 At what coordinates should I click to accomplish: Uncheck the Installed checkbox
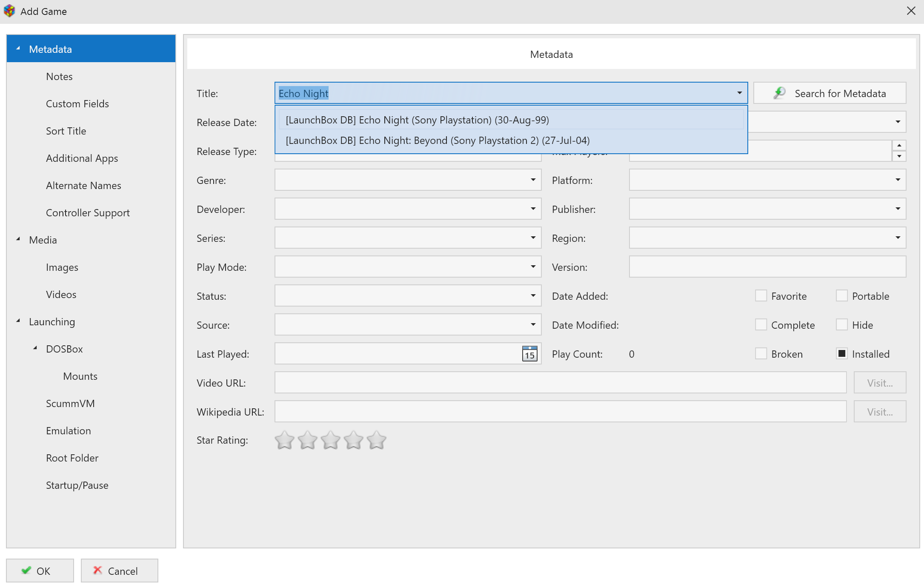tap(842, 353)
